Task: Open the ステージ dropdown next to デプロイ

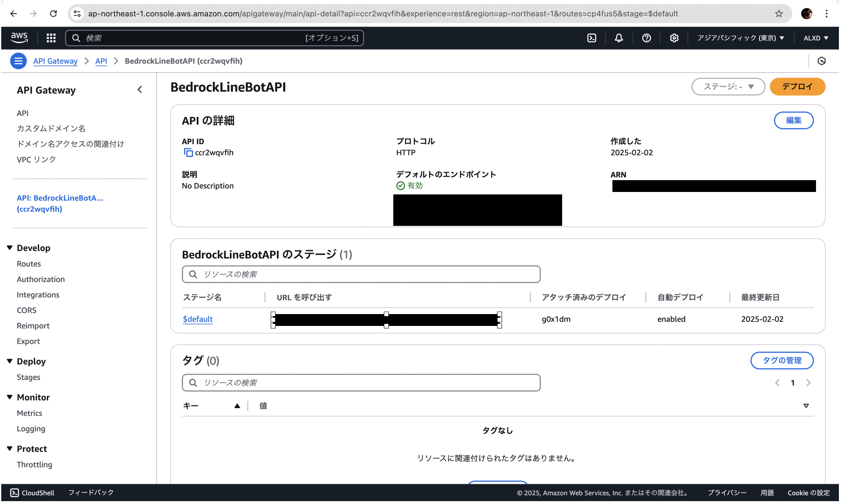Action: (728, 87)
